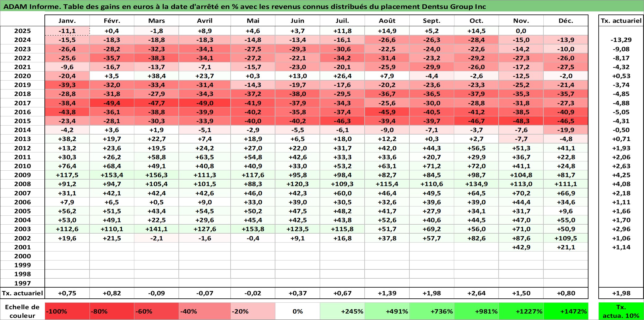Select the 2025 Août cell showing +14,9
644x320 pixels.
[x=387, y=31]
